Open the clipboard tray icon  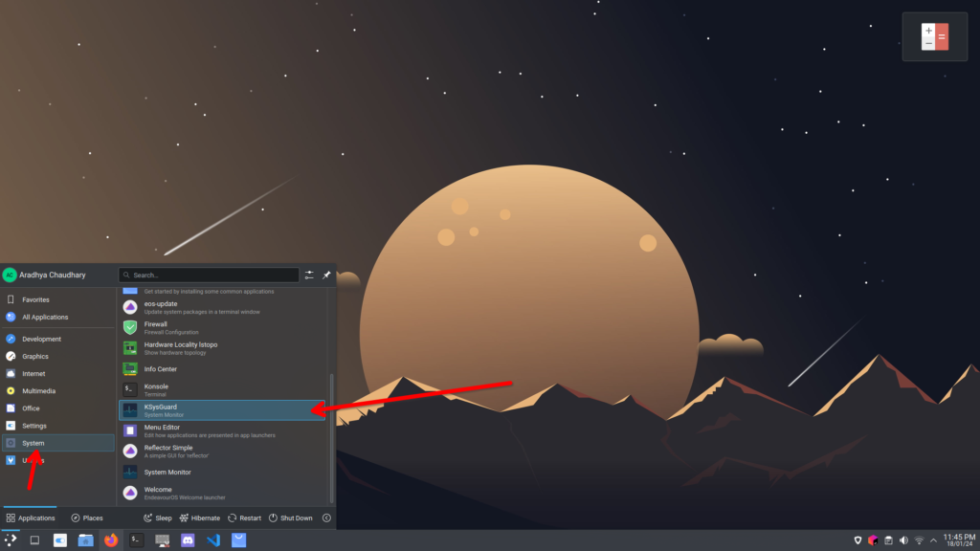pos(888,540)
